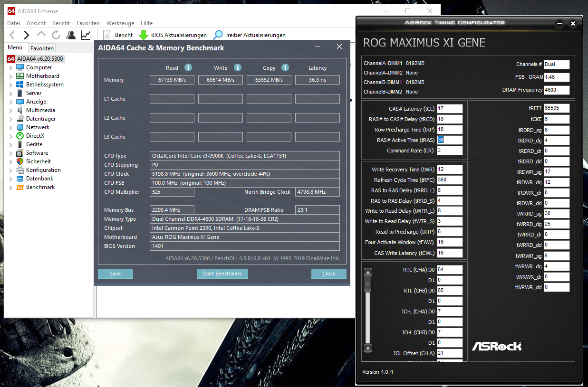The height and width of the screenshot is (387, 588).
Task: Expand the Motherboard tree node
Action: [x=11, y=76]
